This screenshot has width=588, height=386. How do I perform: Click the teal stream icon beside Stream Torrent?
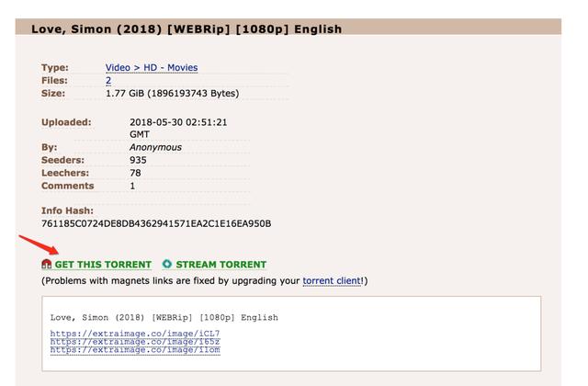coord(167,264)
